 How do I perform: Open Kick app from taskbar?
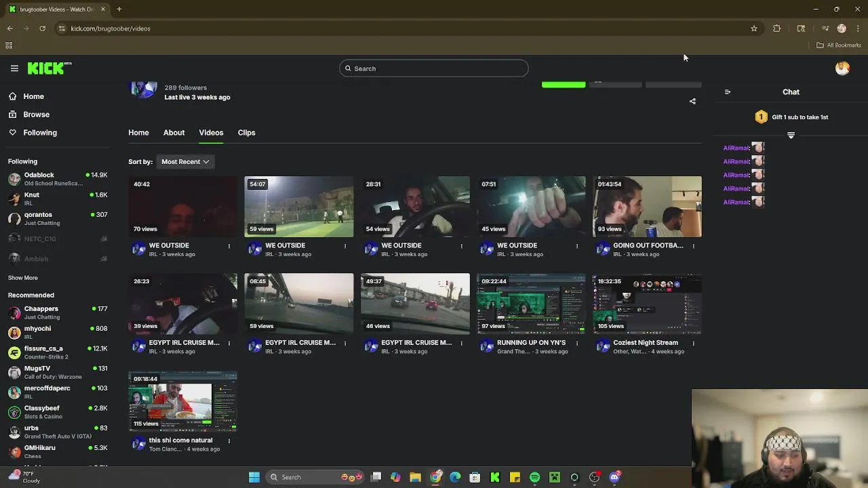point(495,477)
